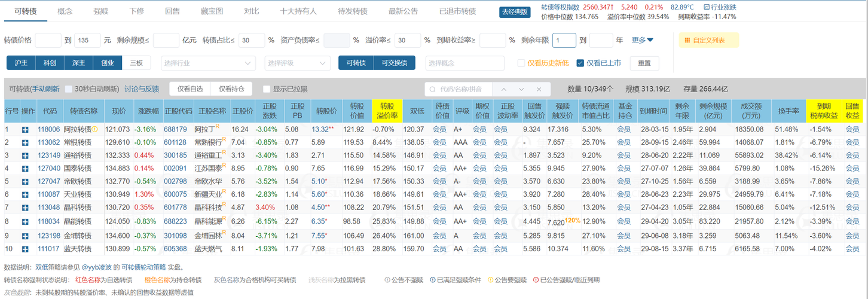
Task: Uncheck the 仅看已上市 checkbox
Action: (x=580, y=63)
